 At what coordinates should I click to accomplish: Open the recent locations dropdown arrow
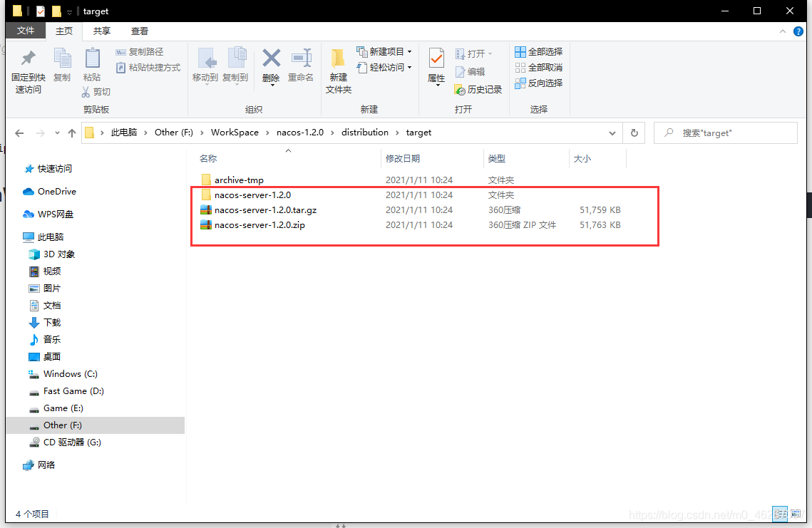point(57,133)
